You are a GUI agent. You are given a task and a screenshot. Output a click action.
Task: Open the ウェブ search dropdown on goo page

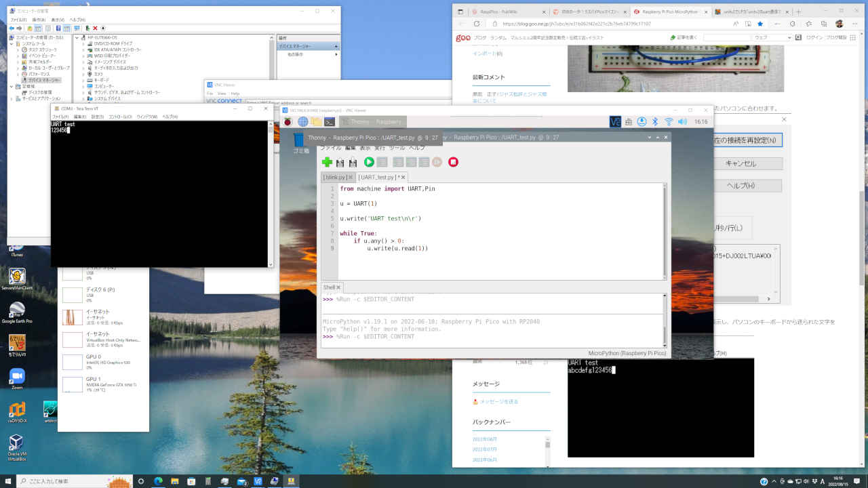click(772, 37)
